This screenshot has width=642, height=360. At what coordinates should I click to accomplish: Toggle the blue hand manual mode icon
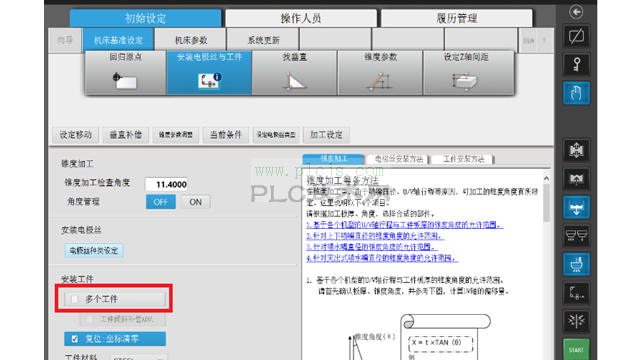576,93
